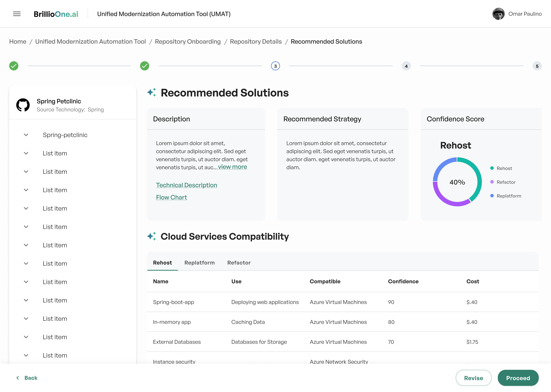Click the Spring Petclinic repository title
This screenshot has width=551, height=392.
[59, 101]
